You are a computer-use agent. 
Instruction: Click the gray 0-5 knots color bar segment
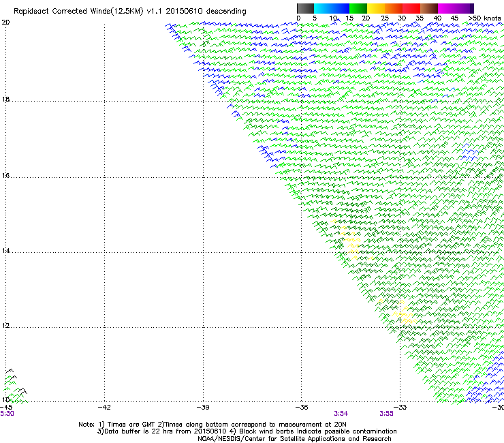coord(305,8)
